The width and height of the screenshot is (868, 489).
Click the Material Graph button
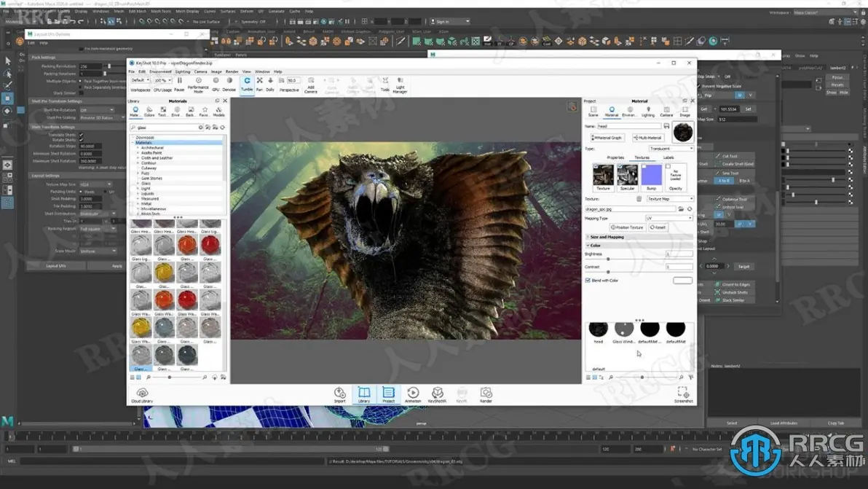[x=607, y=138]
